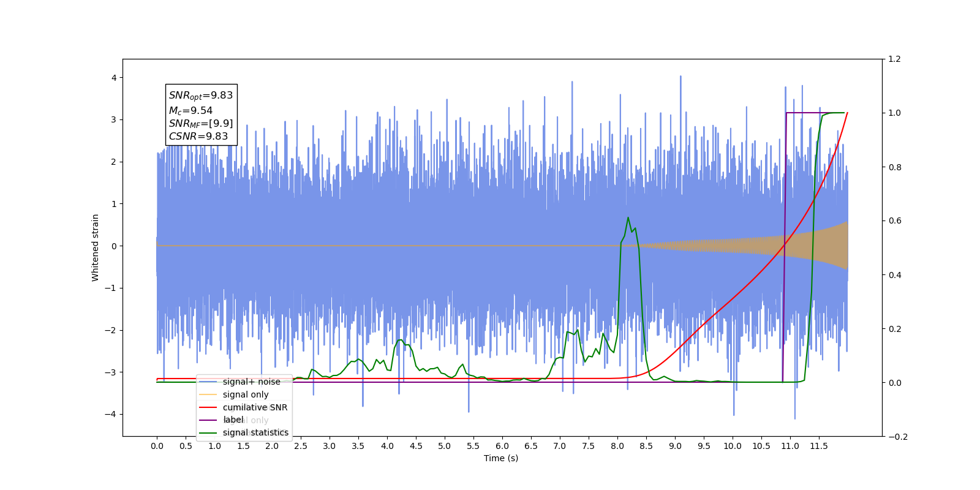This screenshot has width=980, height=490.
Task: Click the 8.5 tick on the time axis
Action: click(x=646, y=446)
